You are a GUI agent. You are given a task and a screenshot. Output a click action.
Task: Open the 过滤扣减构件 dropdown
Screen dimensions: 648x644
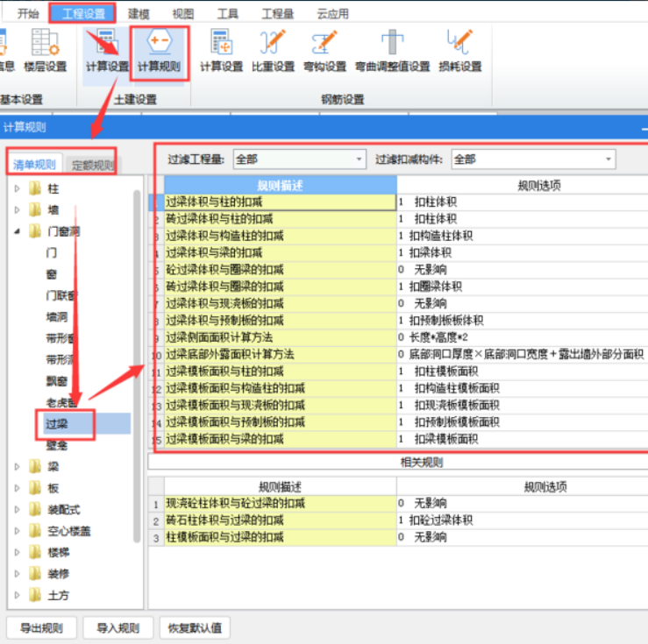[x=533, y=159]
